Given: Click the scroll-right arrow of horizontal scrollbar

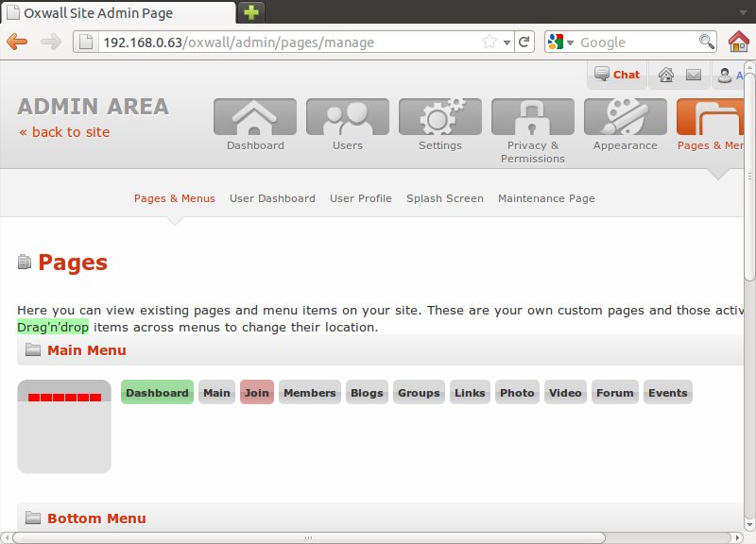Looking at the screenshot, I should pos(738,537).
